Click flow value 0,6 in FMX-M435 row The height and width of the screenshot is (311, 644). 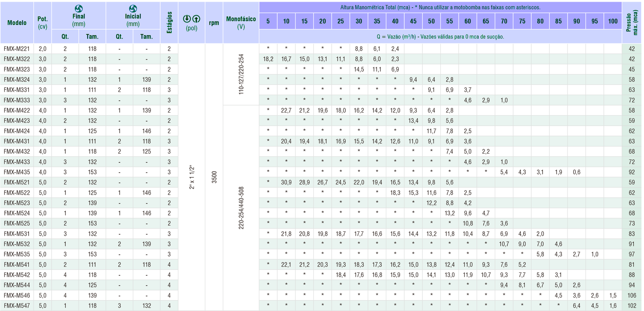pos(576,172)
